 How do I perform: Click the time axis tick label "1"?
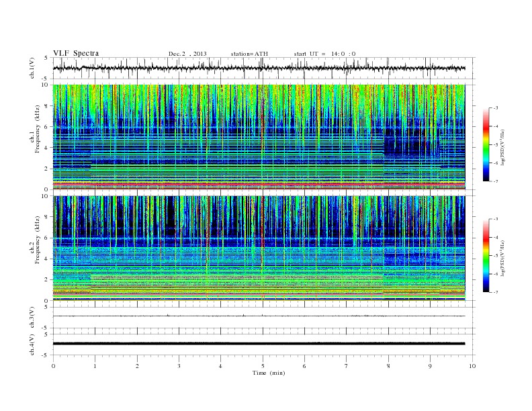[x=95, y=366]
